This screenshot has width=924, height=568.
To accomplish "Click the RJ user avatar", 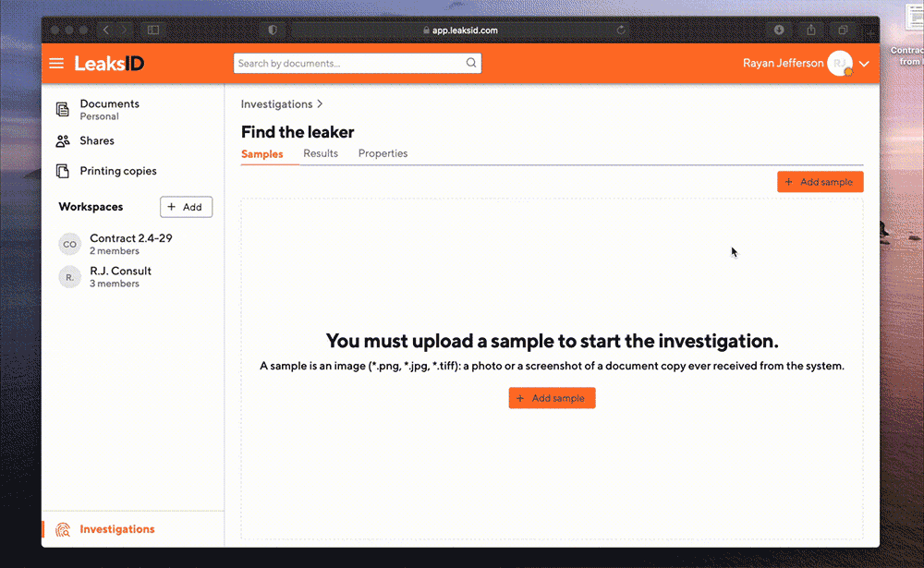I will (840, 63).
